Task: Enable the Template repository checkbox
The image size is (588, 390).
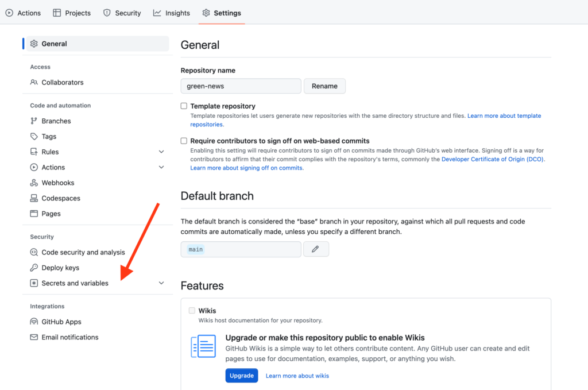Action: tap(184, 106)
